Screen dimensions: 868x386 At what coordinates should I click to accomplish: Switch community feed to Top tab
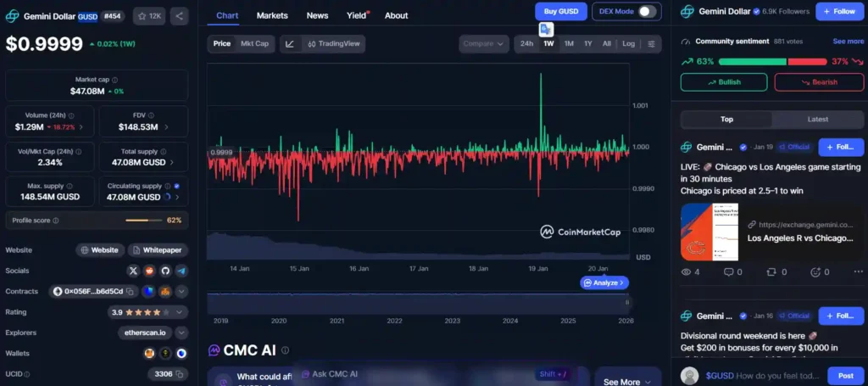point(726,119)
